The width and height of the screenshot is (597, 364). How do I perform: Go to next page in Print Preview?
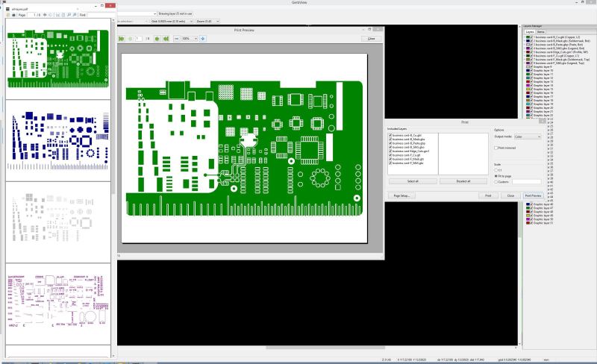coord(157,39)
